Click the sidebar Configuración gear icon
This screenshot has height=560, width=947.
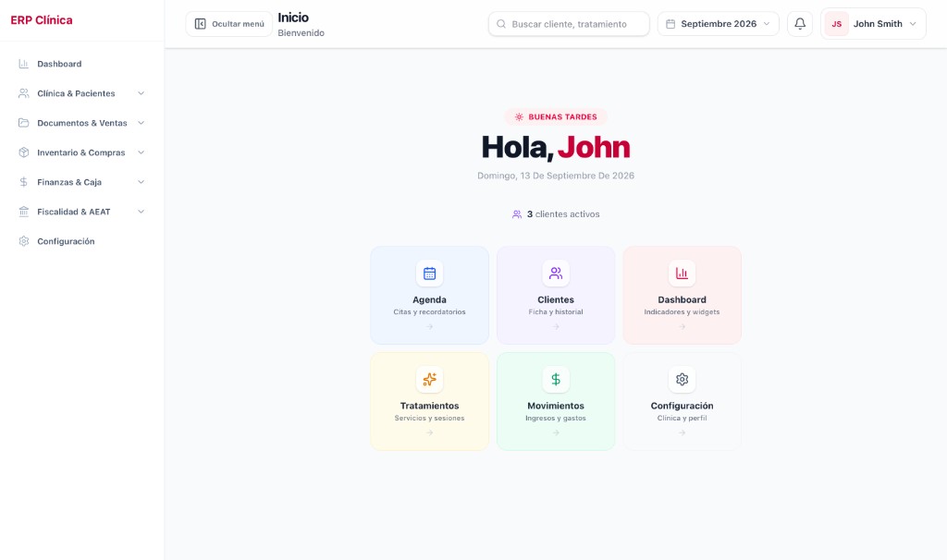[23, 241]
